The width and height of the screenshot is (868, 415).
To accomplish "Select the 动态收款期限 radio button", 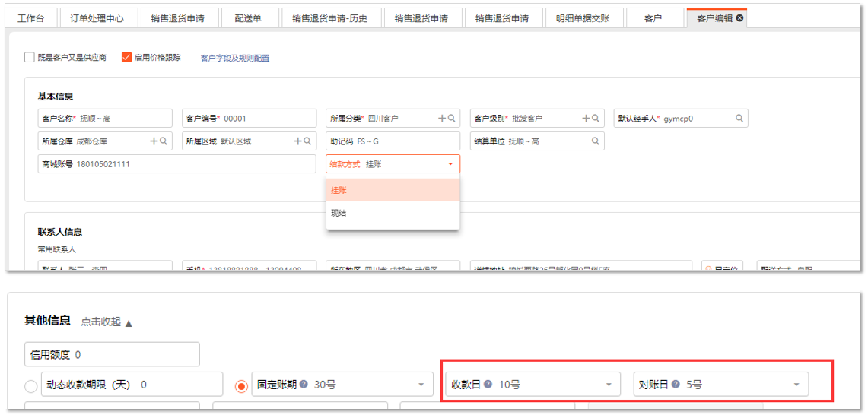I will coord(31,385).
